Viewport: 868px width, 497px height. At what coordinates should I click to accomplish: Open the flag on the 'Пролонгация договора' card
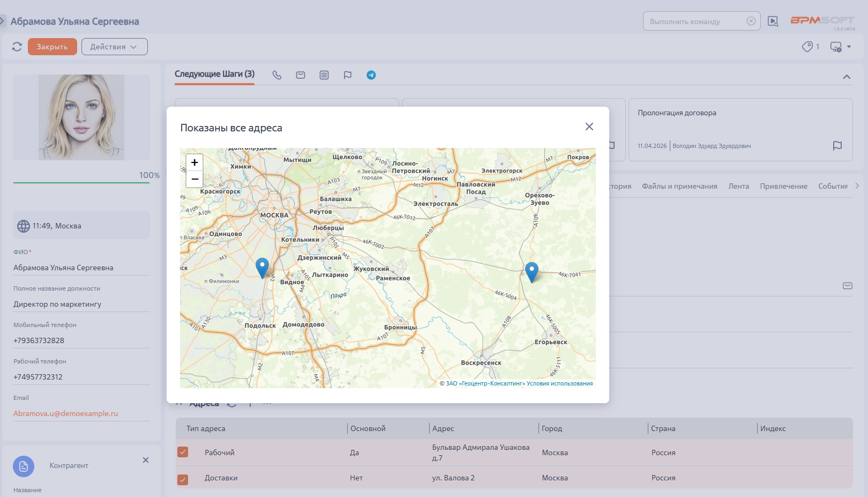pyautogui.click(x=837, y=146)
